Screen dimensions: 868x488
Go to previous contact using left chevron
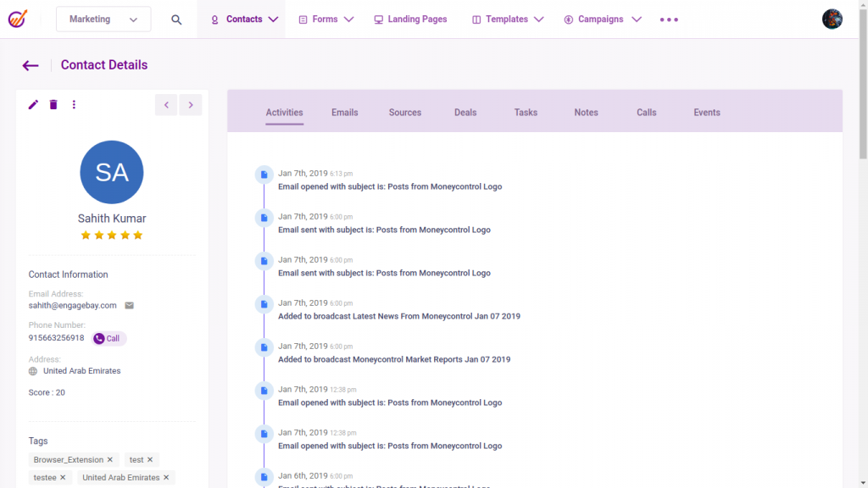coord(166,105)
